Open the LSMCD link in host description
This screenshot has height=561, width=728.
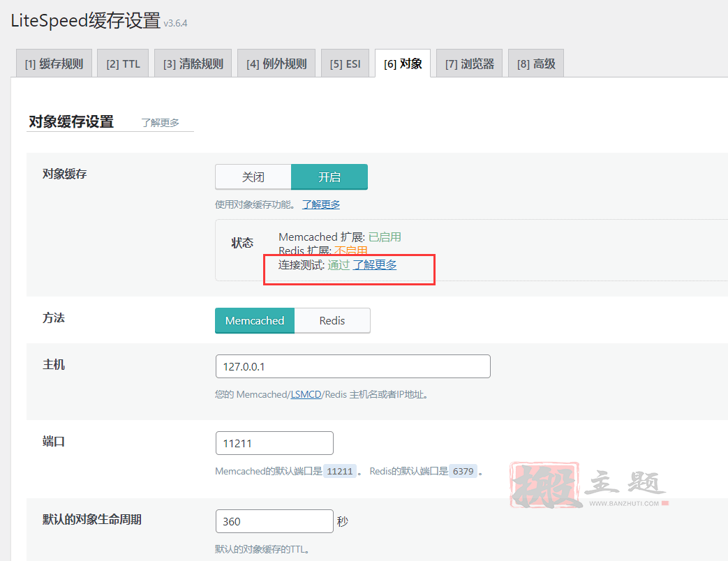coord(306,394)
